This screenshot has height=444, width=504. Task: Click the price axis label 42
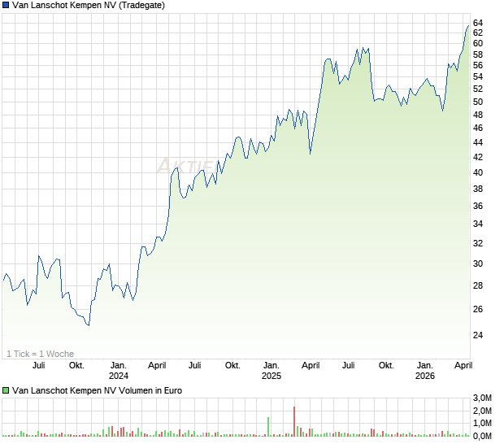pyautogui.click(x=478, y=157)
